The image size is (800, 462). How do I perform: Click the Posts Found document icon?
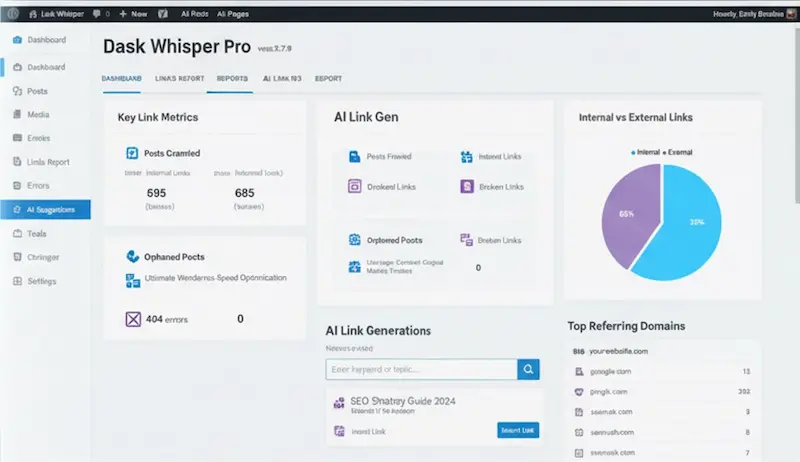tap(354, 157)
